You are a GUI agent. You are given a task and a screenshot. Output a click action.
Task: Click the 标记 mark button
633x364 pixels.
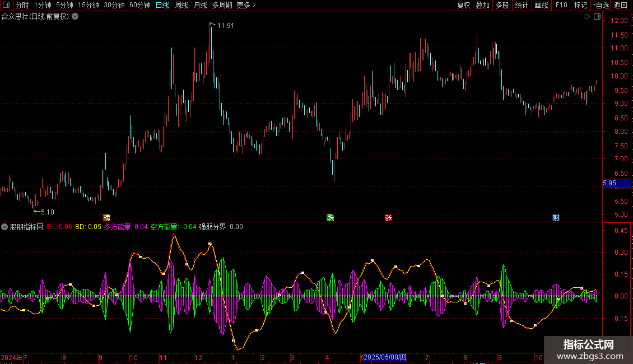tap(580, 5)
